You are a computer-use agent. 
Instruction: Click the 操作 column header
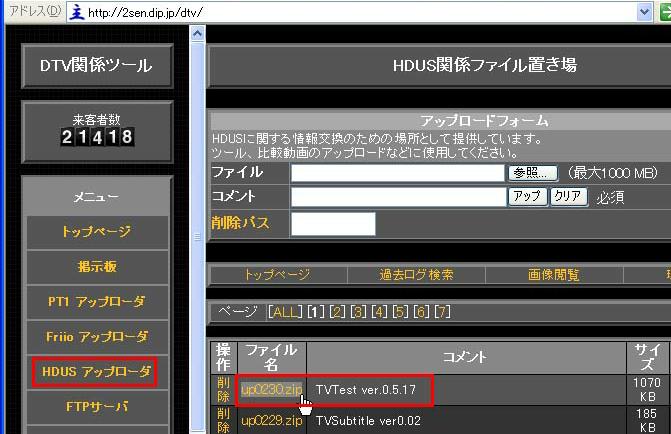223,357
